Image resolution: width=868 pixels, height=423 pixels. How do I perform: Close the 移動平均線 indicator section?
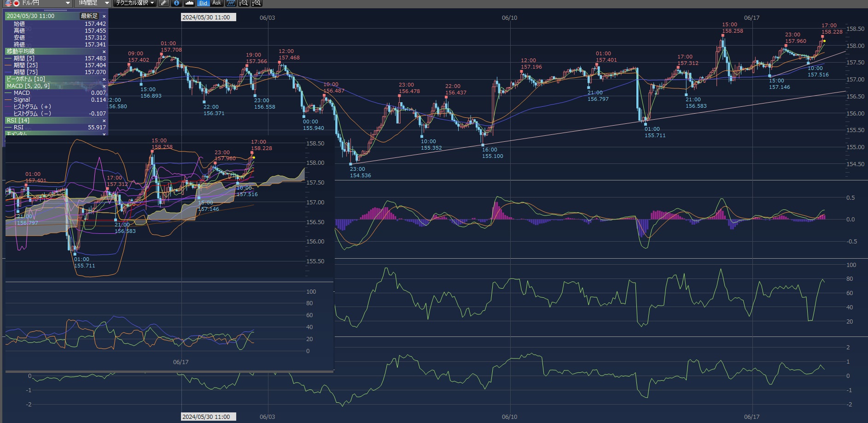pos(104,52)
